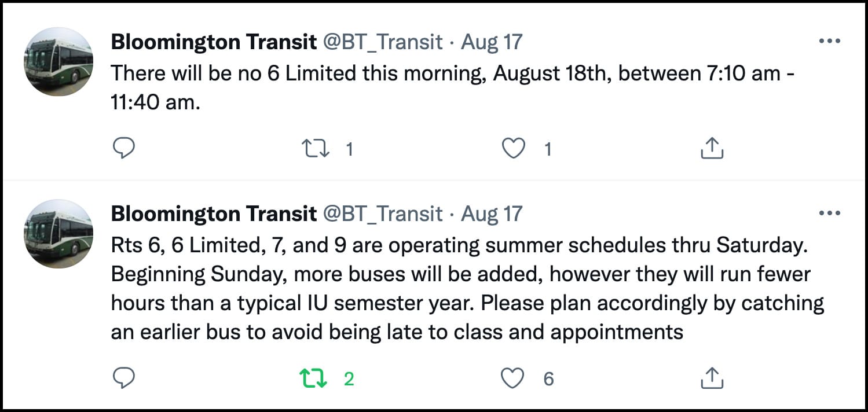The image size is (868, 412).
Task: Open the summer schedules tweet text
Action: (467, 289)
